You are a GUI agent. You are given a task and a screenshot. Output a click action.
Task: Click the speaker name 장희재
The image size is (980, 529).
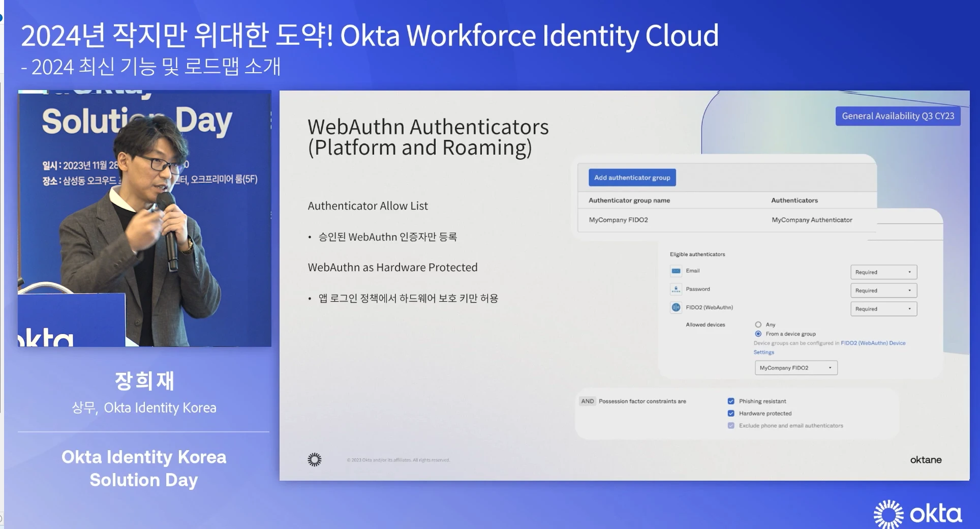point(144,381)
